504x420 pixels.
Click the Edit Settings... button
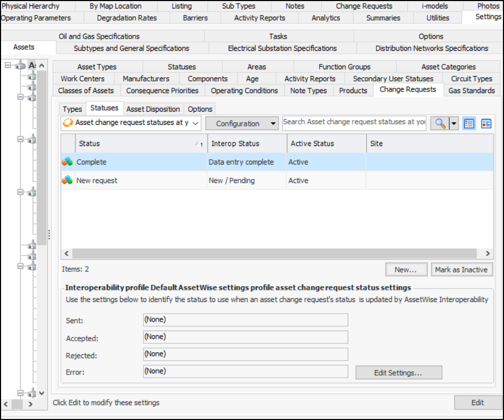coord(398,372)
